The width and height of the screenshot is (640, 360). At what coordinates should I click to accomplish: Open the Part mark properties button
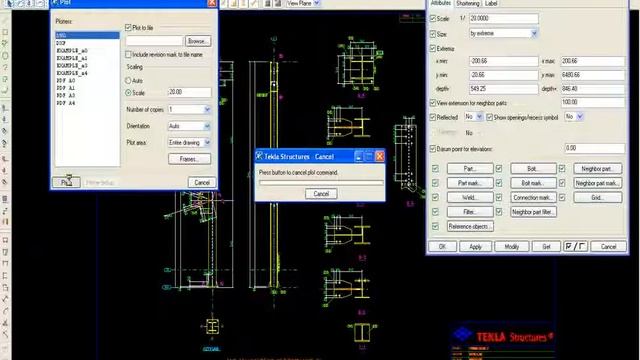click(x=470, y=183)
